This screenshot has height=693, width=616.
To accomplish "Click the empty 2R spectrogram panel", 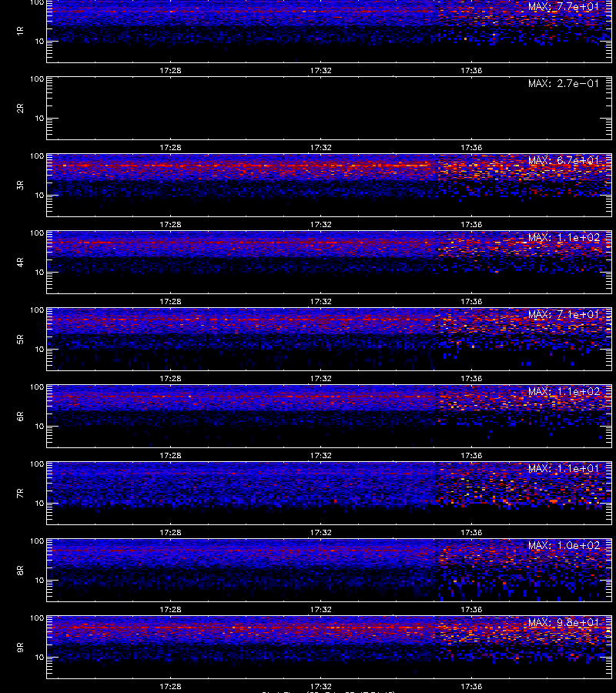I will tap(330, 109).
